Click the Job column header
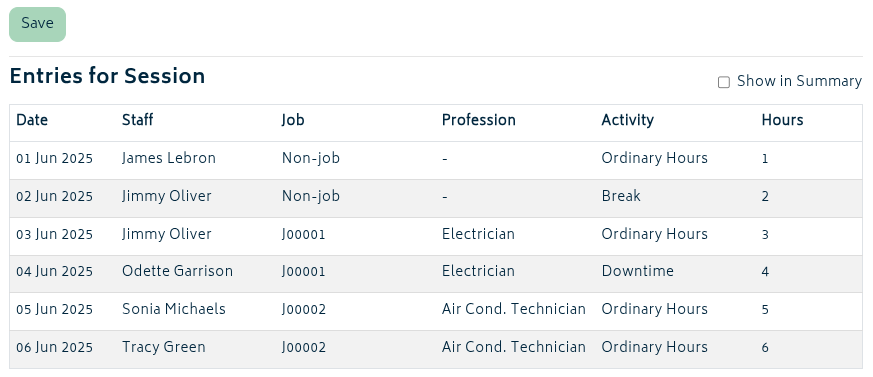This screenshot has width=873, height=377. 293,120
